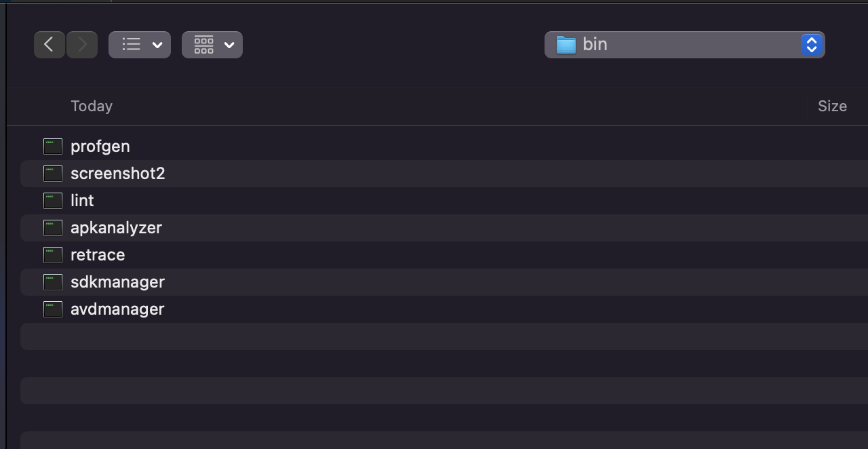The image size is (868, 449).
Task: Select the apkanalyzer file name
Action: coord(116,228)
